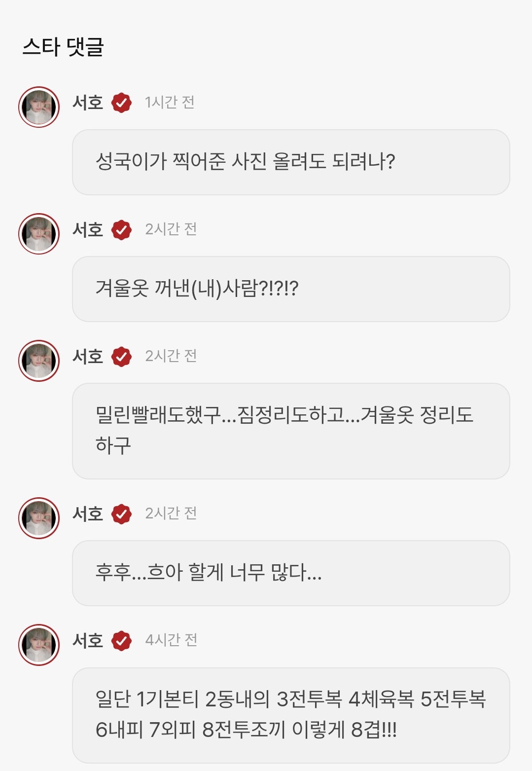Click verified badge above the 겨울옷 꺼낸(내)사람 comment
Viewport: 532px width, 771px height.
pos(121,229)
